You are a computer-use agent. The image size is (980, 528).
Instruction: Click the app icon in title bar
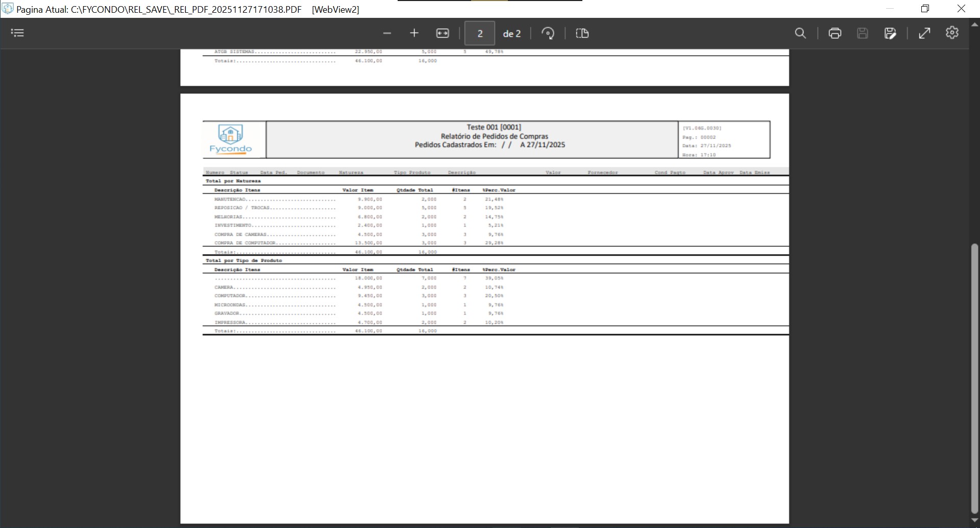point(8,9)
